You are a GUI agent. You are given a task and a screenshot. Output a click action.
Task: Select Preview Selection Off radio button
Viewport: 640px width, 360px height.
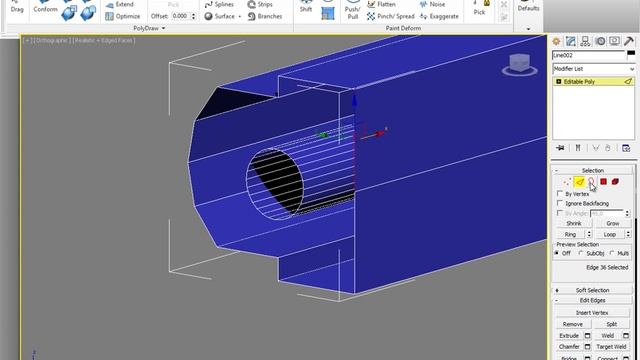(557, 253)
